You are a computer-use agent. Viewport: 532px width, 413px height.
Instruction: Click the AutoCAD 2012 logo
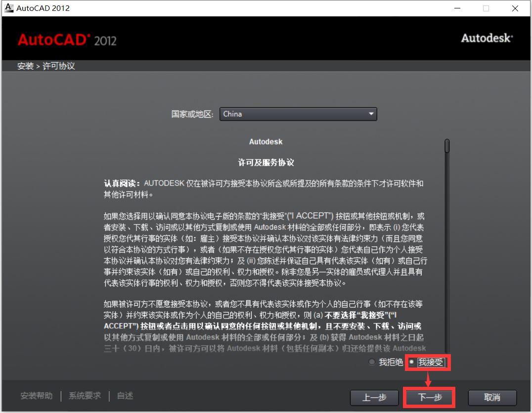[x=67, y=40]
